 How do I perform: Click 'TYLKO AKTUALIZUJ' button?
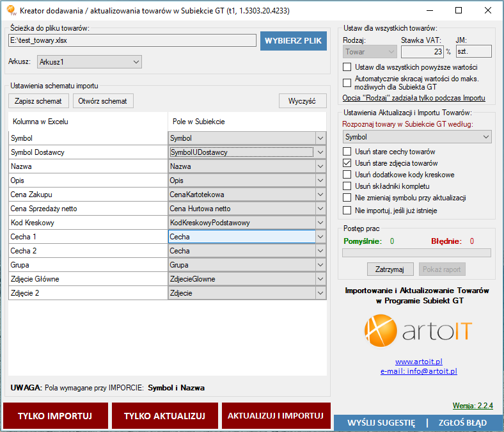164,416
